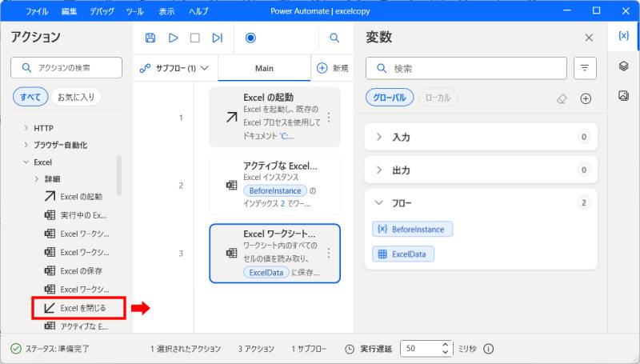Screen dimensions: 640x364
Task: Open the デバッグ menu
Action: coord(102,11)
